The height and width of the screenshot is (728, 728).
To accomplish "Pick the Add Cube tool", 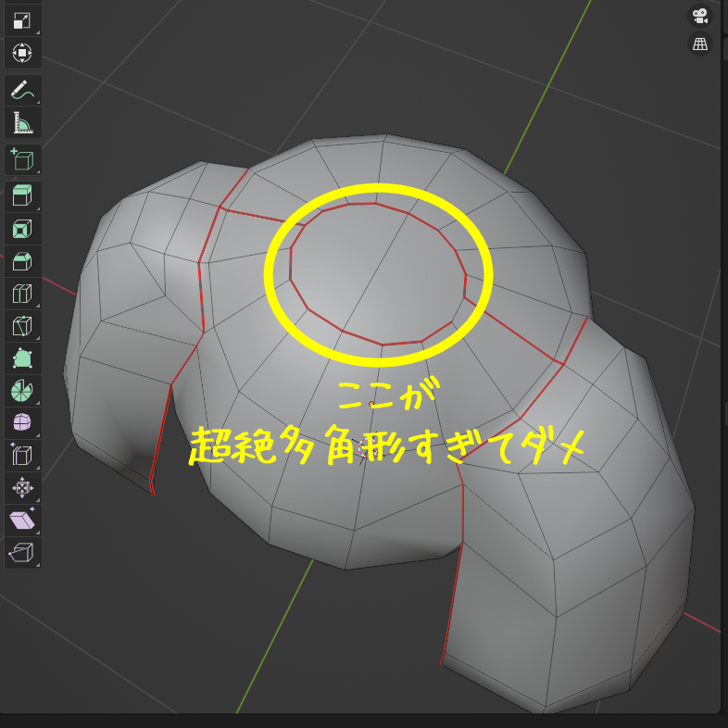I will pyautogui.click(x=22, y=159).
